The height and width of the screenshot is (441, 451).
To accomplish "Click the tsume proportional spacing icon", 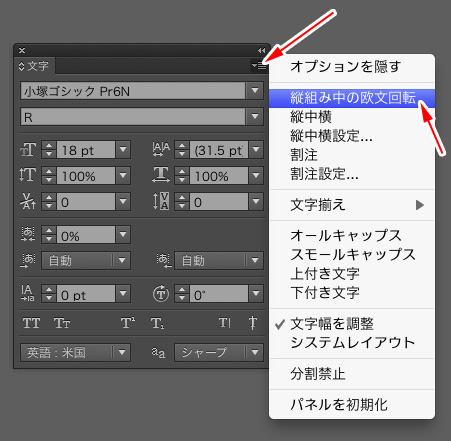I will [x=28, y=234].
